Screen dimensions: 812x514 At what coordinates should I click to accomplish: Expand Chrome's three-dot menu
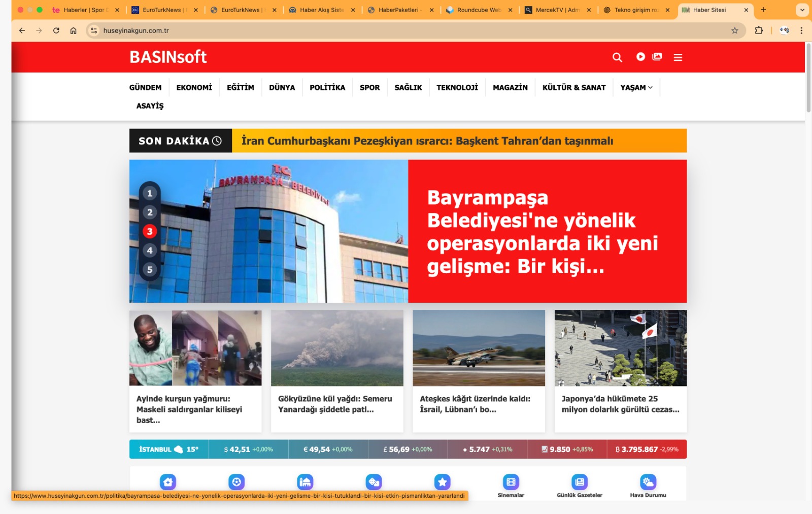(802, 30)
